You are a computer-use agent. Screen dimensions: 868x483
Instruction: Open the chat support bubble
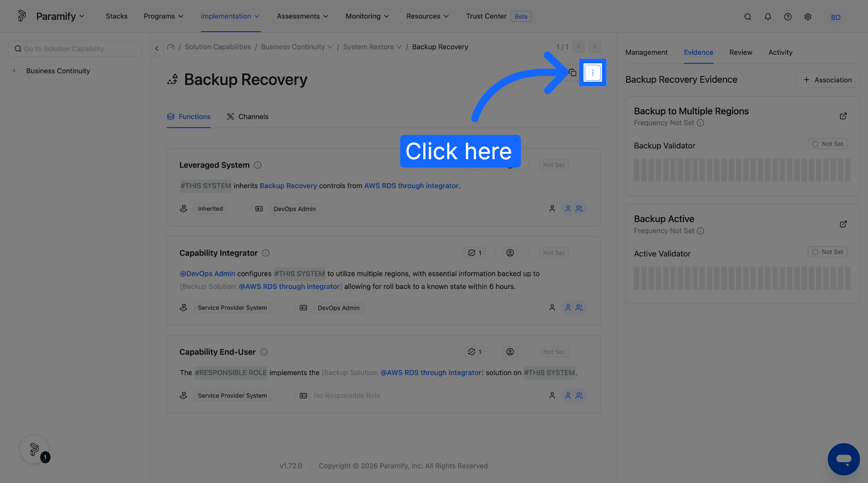(844, 459)
